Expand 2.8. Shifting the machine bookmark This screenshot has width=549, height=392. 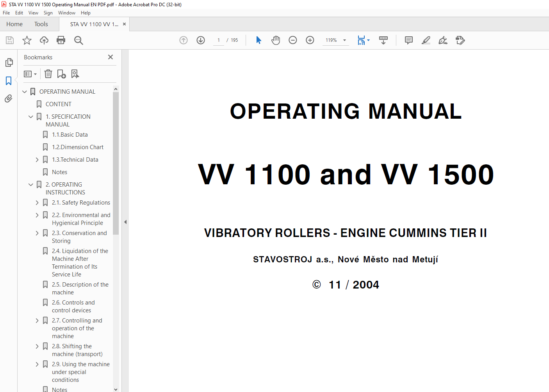pos(37,346)
